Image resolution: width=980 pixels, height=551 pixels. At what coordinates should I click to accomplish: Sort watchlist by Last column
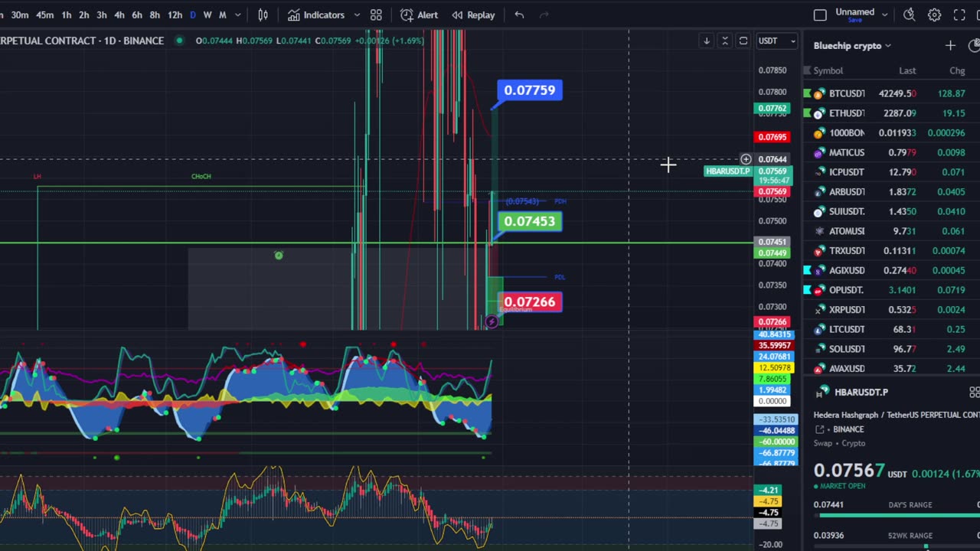pos(907,70)
